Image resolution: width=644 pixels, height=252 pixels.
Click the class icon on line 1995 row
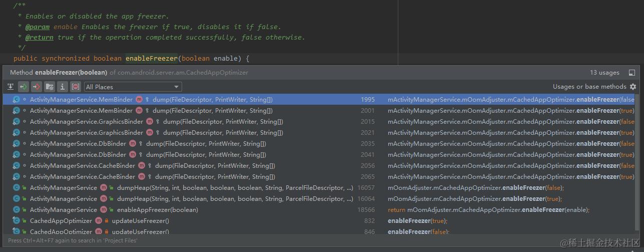coord(17,100)
